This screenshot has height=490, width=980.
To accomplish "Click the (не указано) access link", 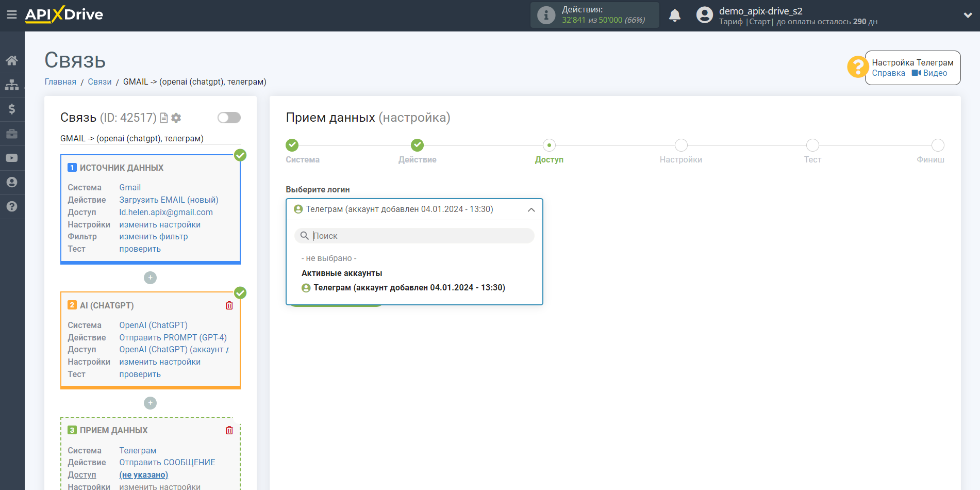I will click(x=144, y=475).
